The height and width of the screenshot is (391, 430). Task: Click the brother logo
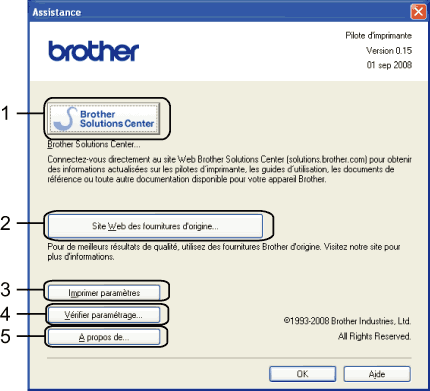pyautogui.click(x=94, y=51)
